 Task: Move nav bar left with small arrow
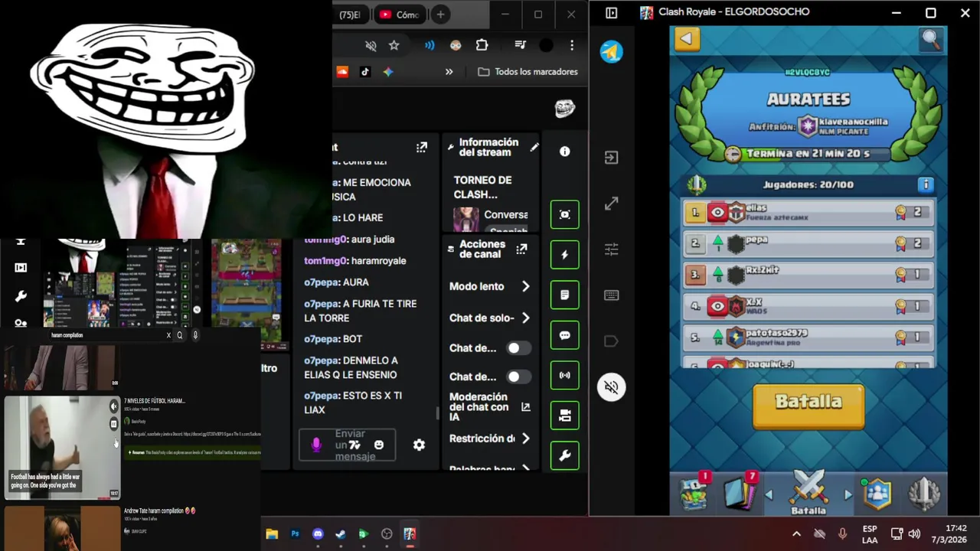coord(769,495)
